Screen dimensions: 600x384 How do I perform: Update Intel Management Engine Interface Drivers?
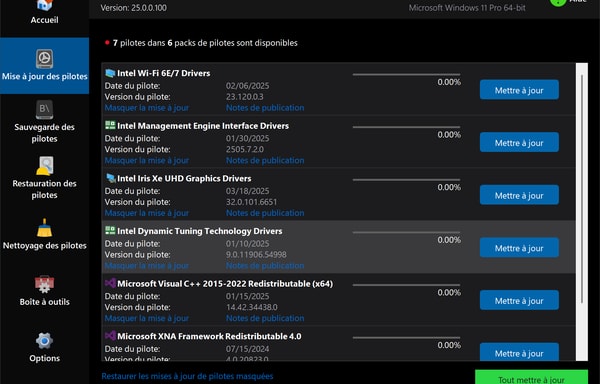click(519, 143)
